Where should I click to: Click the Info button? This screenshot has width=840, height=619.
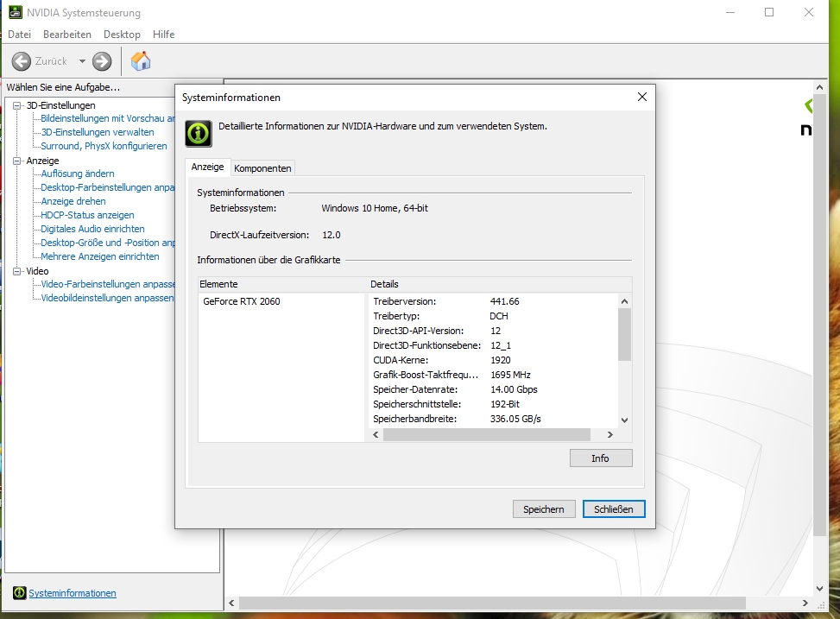pyautogui.click(x=601, y=458)
